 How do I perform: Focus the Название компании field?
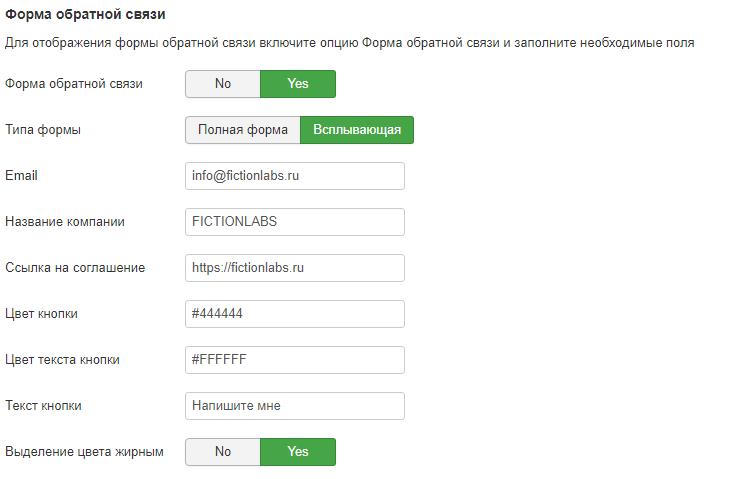(295, 222)
